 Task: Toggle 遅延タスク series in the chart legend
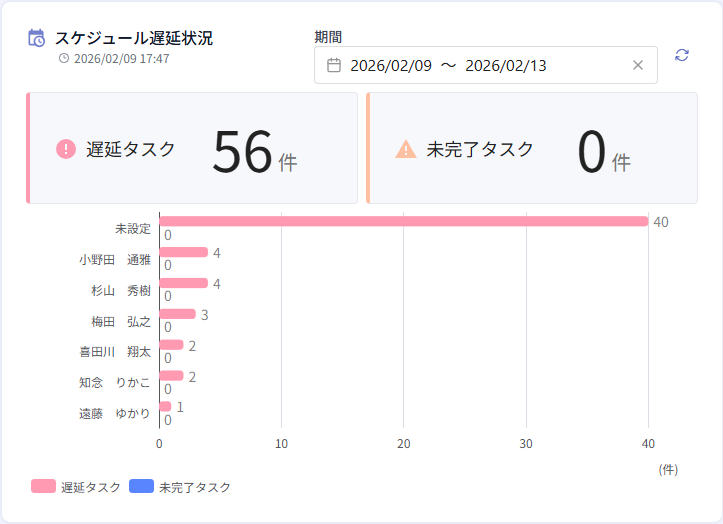pyautogui.click(x=91, y=487)
